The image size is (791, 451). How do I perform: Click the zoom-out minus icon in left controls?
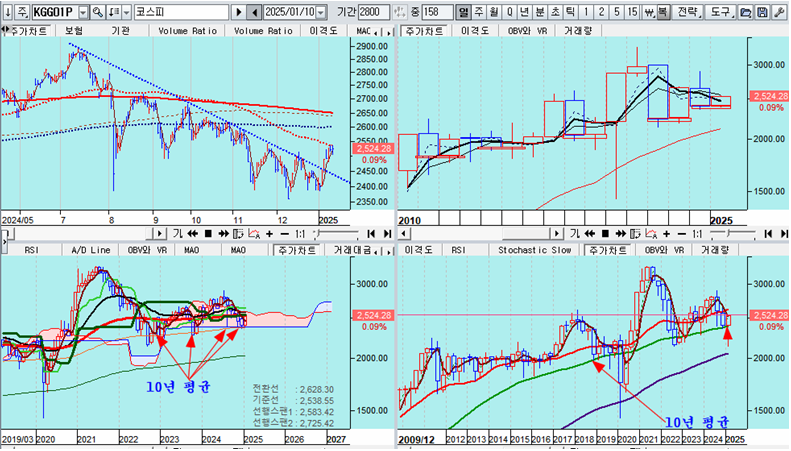point(285,234)
